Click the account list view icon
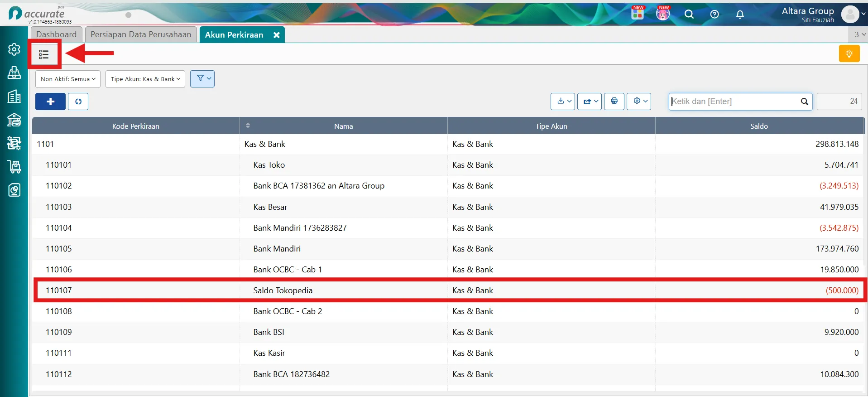 coord(44,54)
